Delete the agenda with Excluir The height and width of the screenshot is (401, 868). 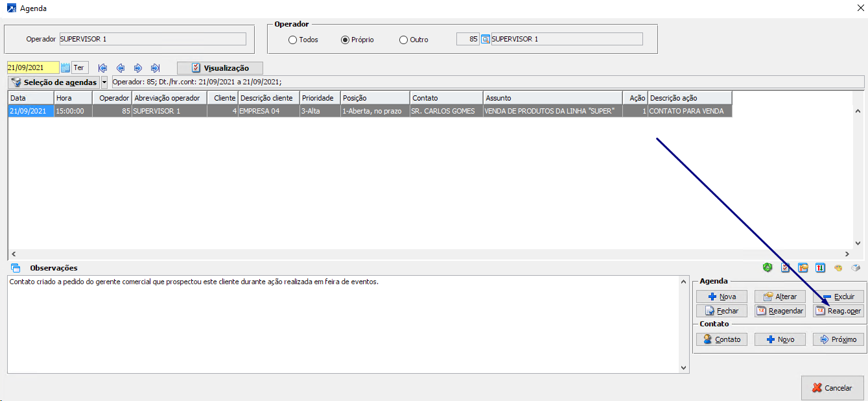838,297
